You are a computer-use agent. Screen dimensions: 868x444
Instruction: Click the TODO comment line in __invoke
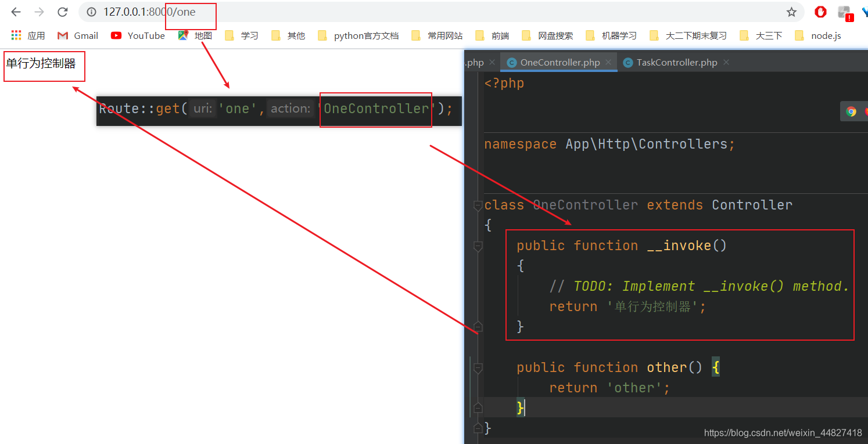700,286
